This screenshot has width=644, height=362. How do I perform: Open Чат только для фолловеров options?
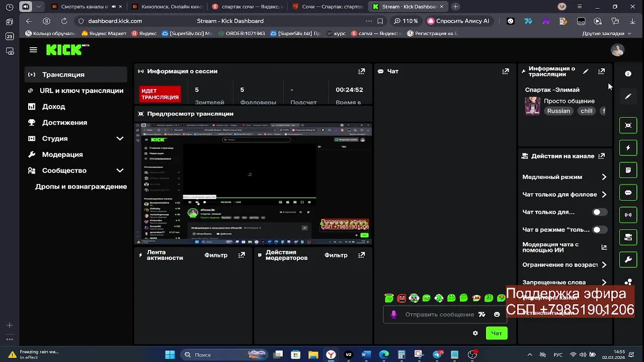click(565, 195)
